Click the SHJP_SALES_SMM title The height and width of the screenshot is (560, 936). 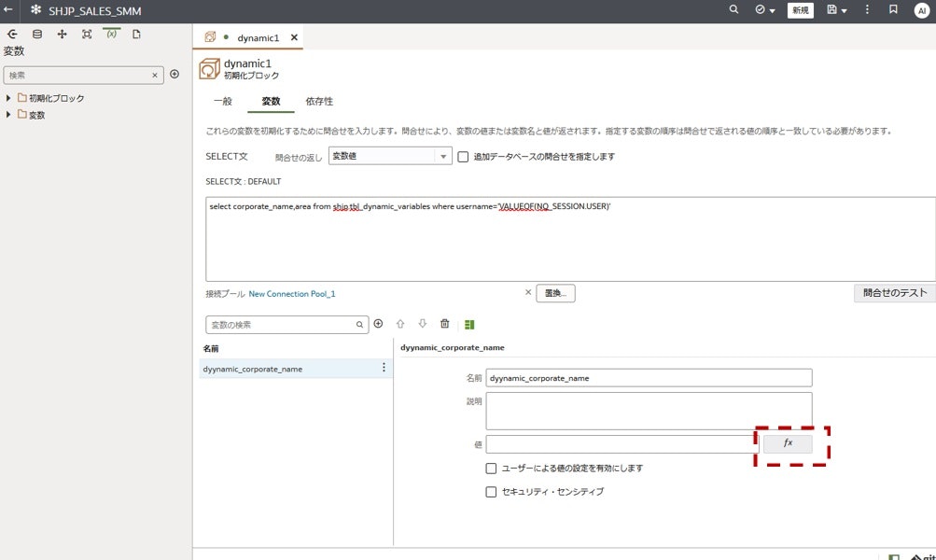click(95, 11)
